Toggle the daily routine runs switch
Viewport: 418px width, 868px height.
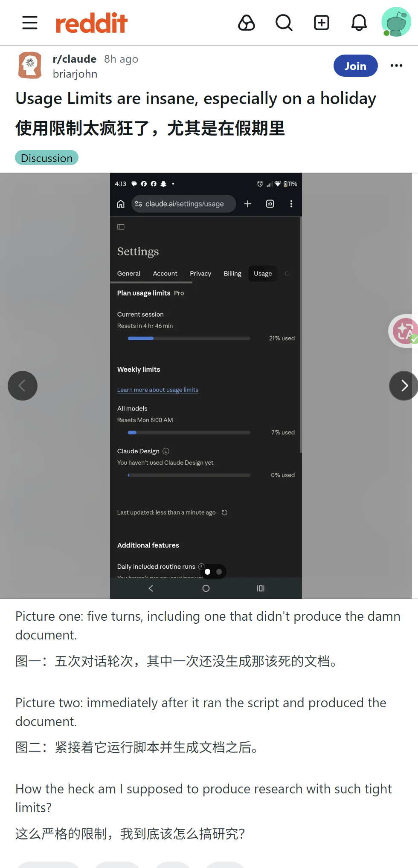(x=213, y=572)
